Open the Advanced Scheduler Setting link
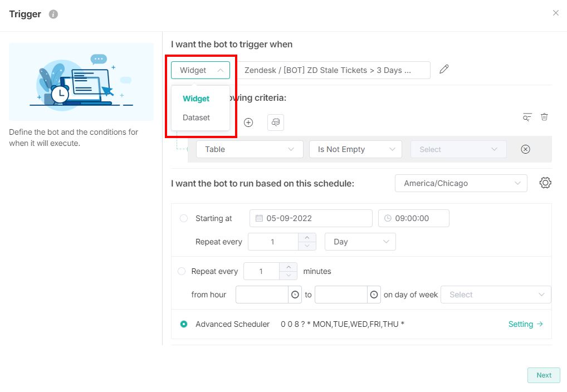 click(525, 324)
